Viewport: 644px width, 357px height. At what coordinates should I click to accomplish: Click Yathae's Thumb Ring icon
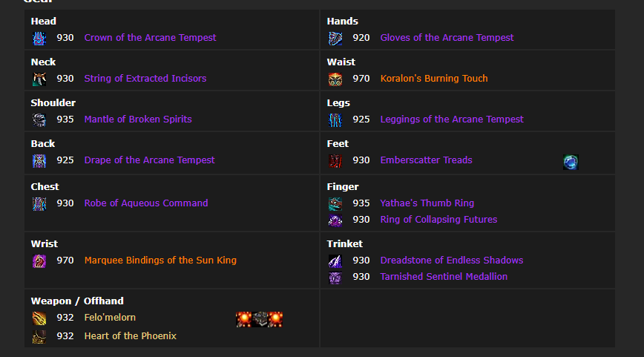(335, 203)
